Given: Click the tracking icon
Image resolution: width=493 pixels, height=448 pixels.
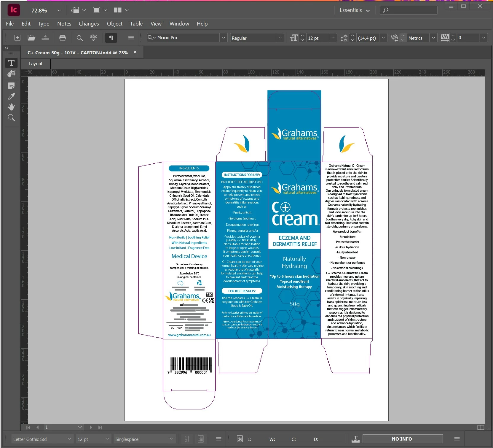Looking at the screenshot, I should (445, 38).
